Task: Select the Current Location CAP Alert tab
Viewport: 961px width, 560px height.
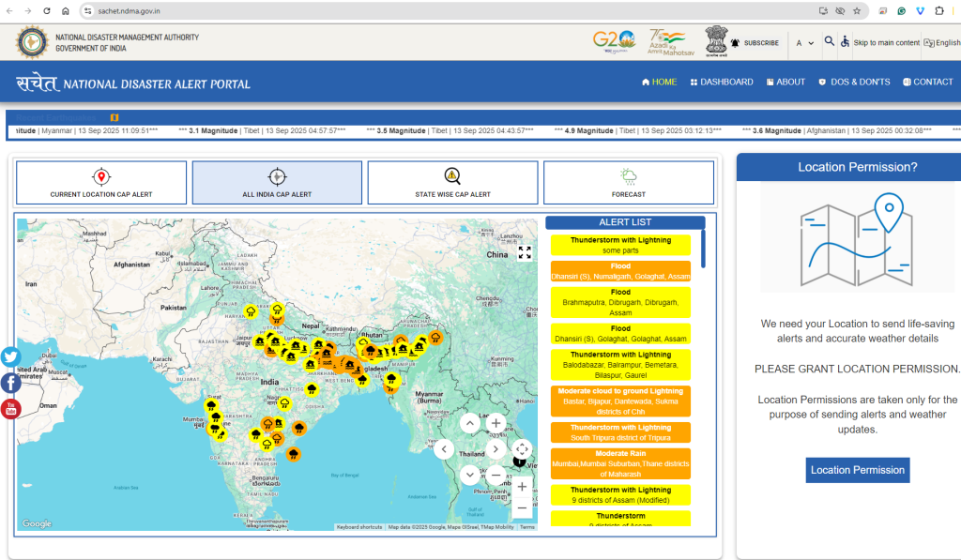Action: 101,183
